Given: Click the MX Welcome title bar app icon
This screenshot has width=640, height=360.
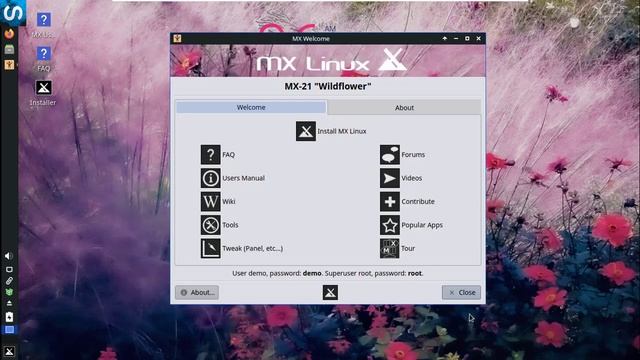Looking at the screenshot, I should coord(177,38).
